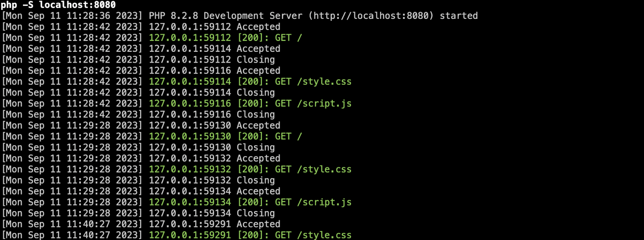Viewport: 644px width, 240px height.
Task: Click the green 59112 GET / request line
Action: pos(225,38)
